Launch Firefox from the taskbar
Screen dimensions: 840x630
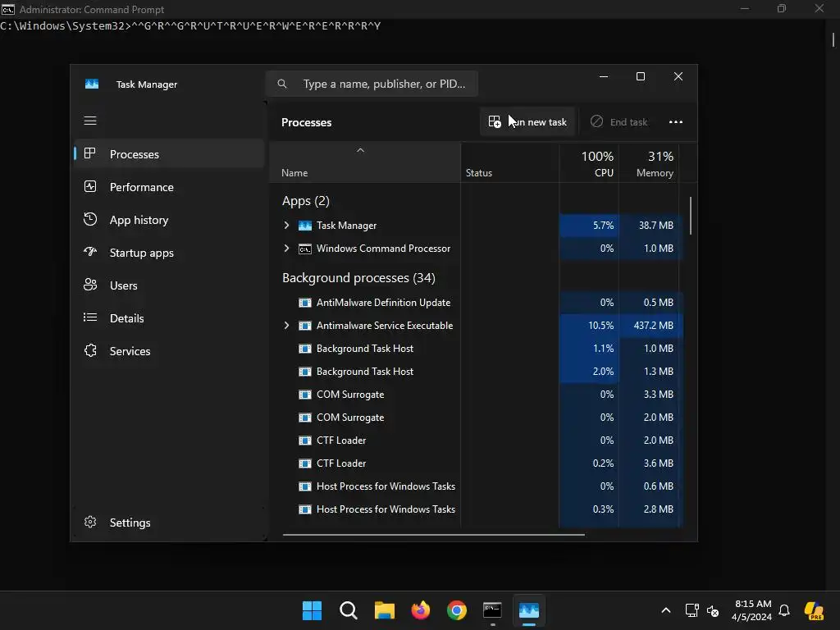pyautogui.click(x=421, y=610)
